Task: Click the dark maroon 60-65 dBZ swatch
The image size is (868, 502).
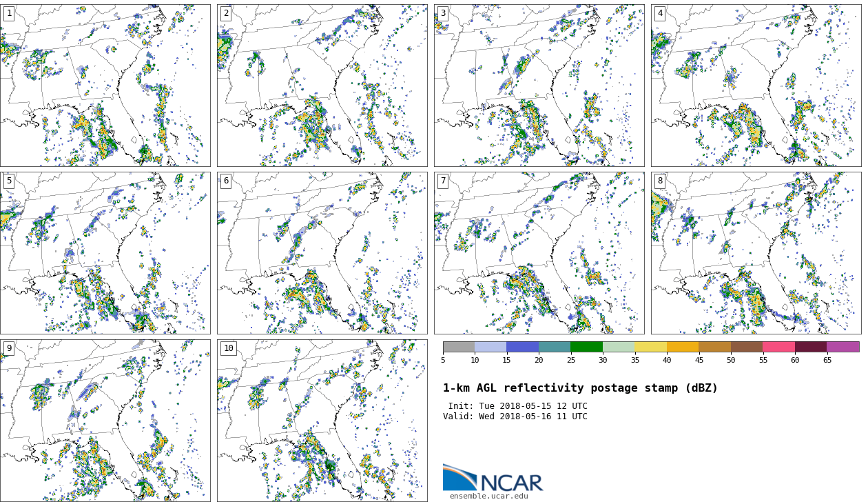Action: (811, 347)
